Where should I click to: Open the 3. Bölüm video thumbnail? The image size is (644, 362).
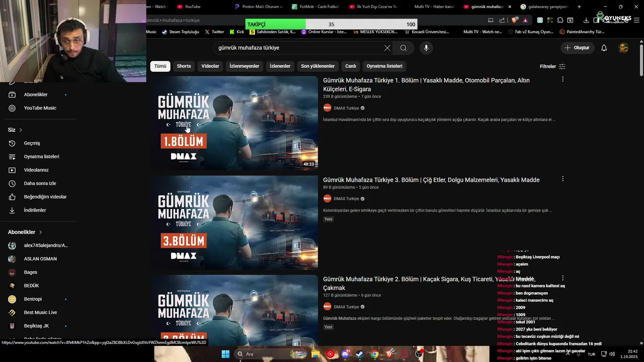234,223
